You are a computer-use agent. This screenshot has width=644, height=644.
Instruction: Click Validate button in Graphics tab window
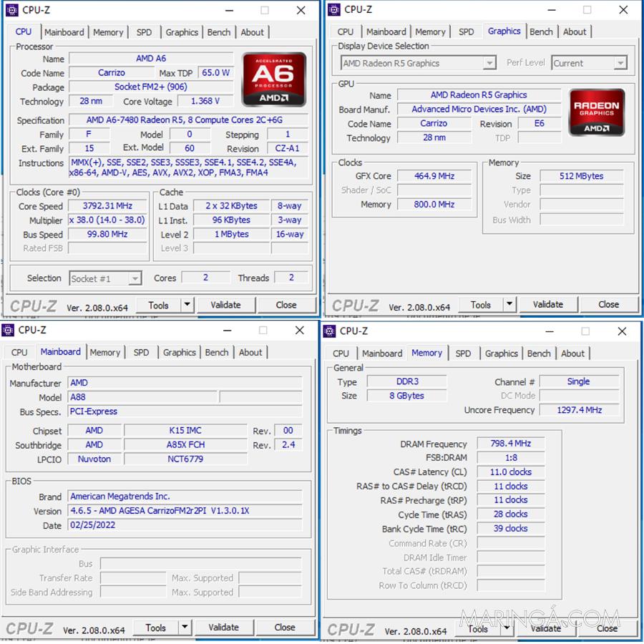(548, 304)
